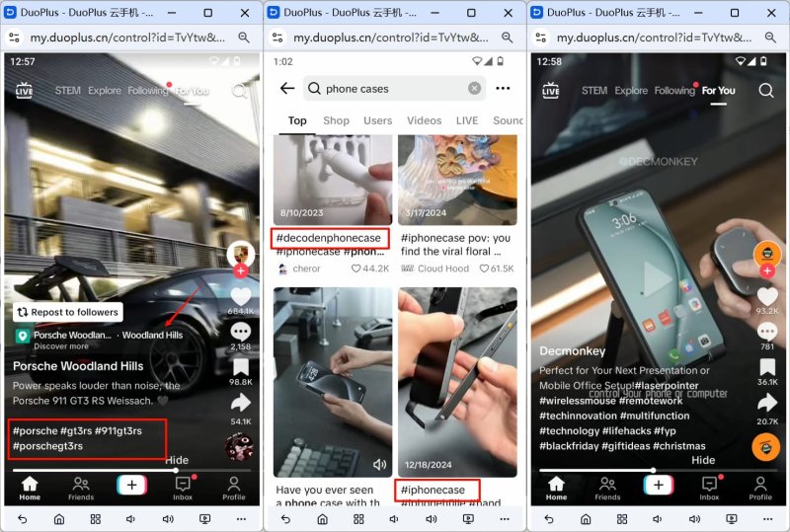Viewport: 790px width, 532px height.
Task: Open 12/18/2024 iphonecase video thumbnail
Action: click(x=457, y=382)
